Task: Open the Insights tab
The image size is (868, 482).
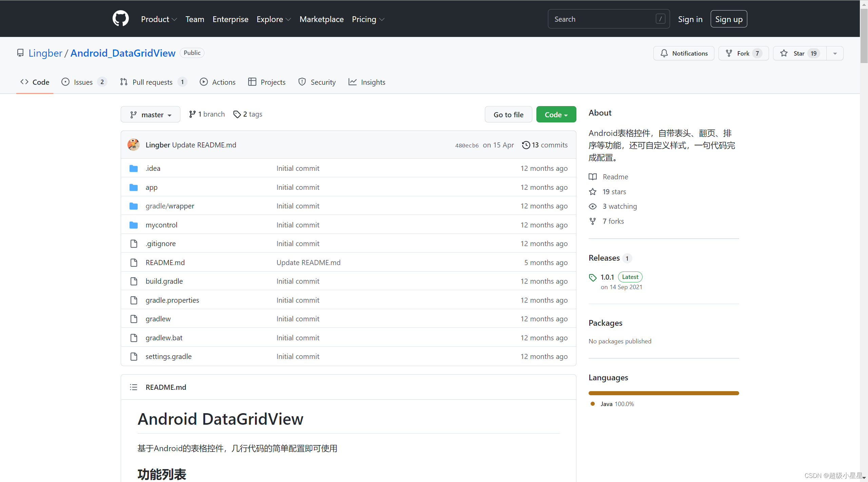Action: pyautogui.click(x=367, y=82)
